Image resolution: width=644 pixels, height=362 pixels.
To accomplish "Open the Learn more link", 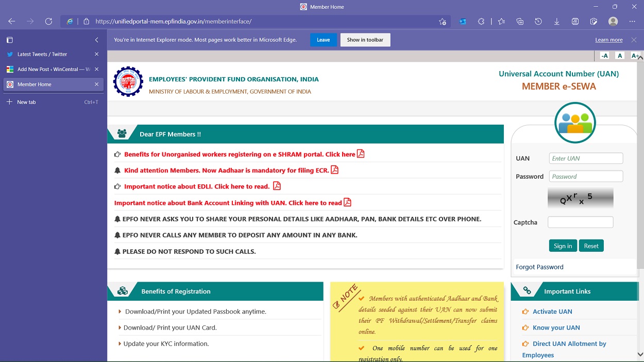I will click(609, 40).
